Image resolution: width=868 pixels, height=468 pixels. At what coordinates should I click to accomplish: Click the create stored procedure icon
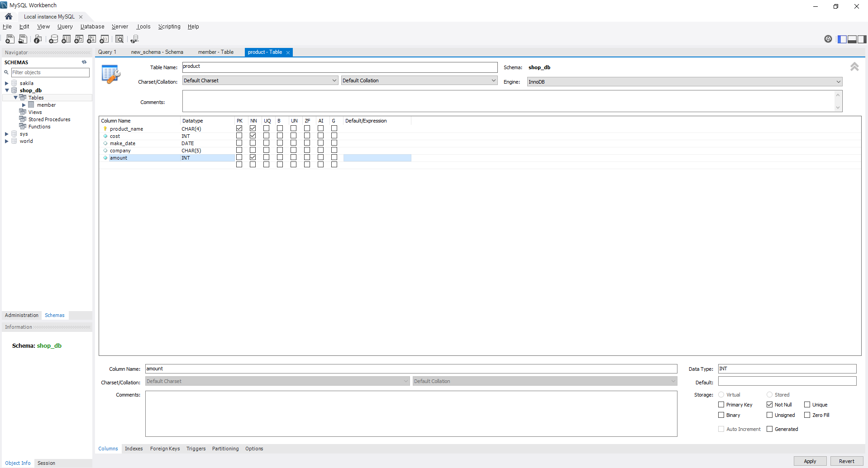pos(91,39)
